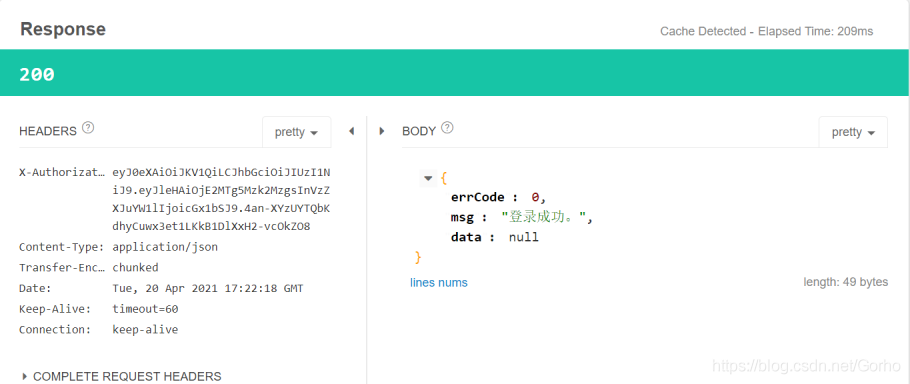Screen dimensions: 910x384
Task: Click the Connection header name
Action: [x=55, y=329]
